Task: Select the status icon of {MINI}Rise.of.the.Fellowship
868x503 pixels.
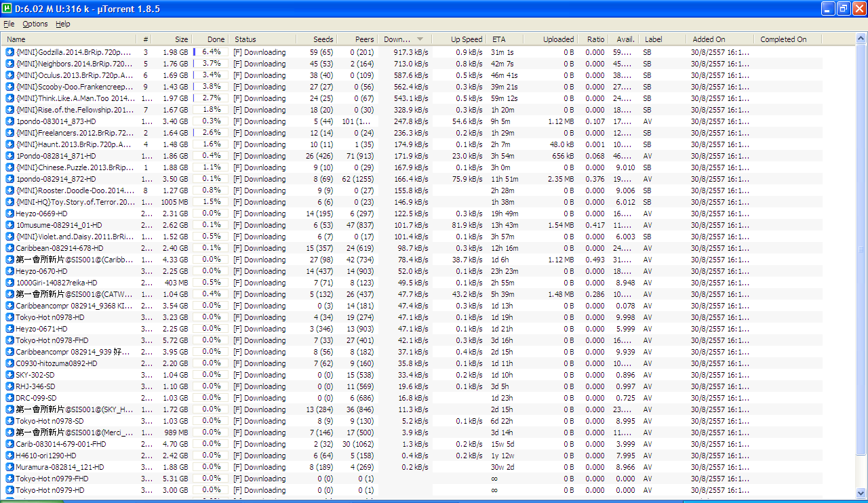Action: coord(10,110)
